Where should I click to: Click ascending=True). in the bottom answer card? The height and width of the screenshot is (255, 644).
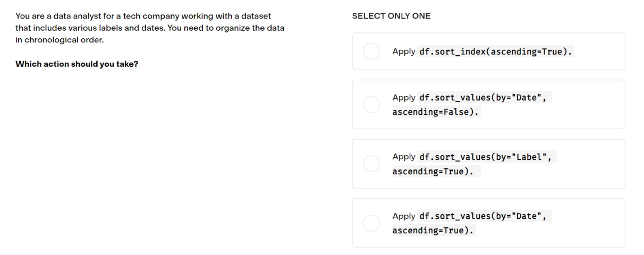click(433, 231)
